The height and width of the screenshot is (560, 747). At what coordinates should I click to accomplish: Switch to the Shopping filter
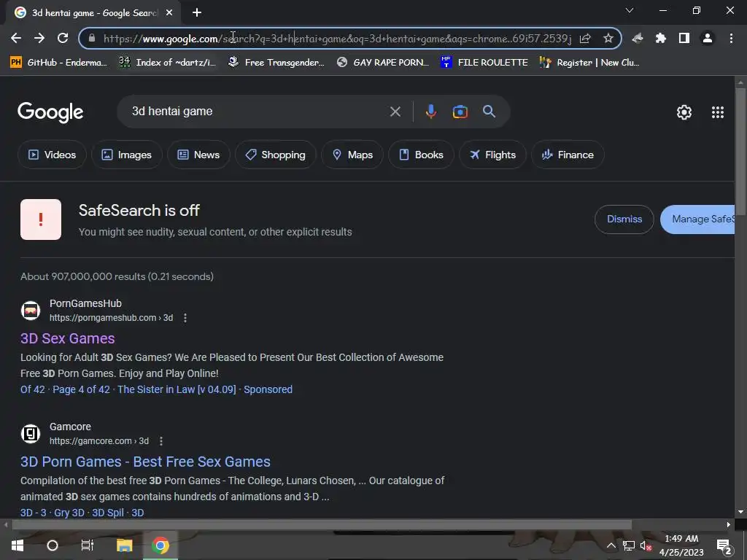[x=275, y=155]
